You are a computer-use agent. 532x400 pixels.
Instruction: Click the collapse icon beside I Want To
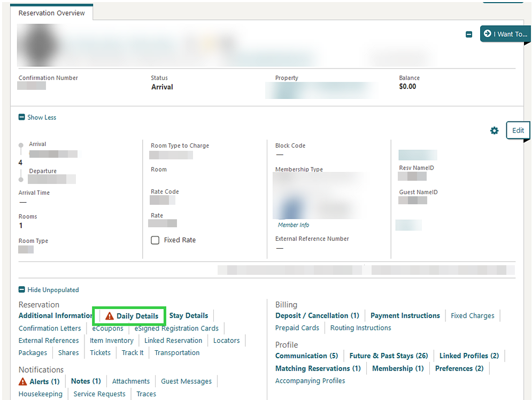click(x=469, y=34)
